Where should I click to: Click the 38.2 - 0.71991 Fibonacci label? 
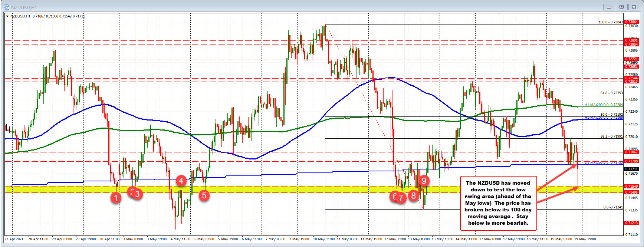pos(611,136)
